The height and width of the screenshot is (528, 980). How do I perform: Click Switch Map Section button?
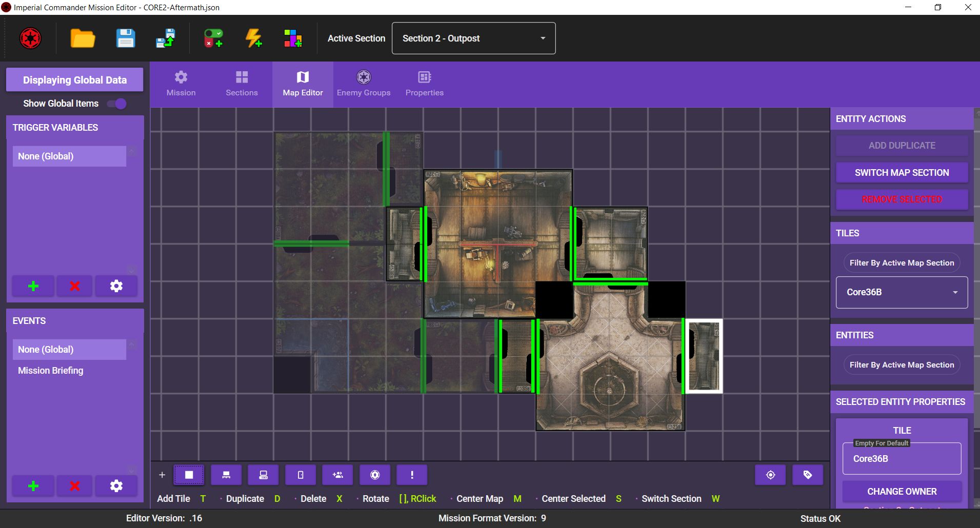[x=902, y=173]
